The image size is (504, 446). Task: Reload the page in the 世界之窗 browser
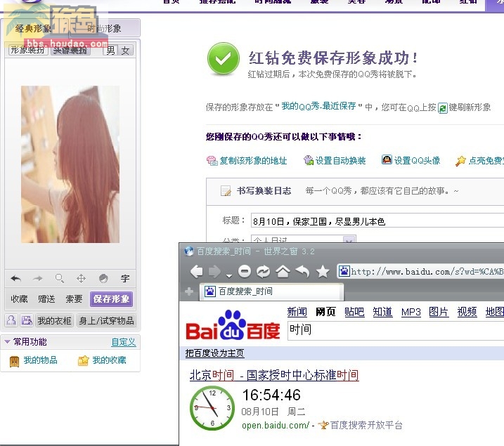264,272
